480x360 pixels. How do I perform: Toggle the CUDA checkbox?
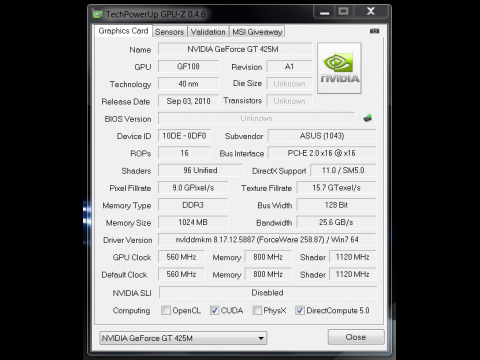(214, 310)
